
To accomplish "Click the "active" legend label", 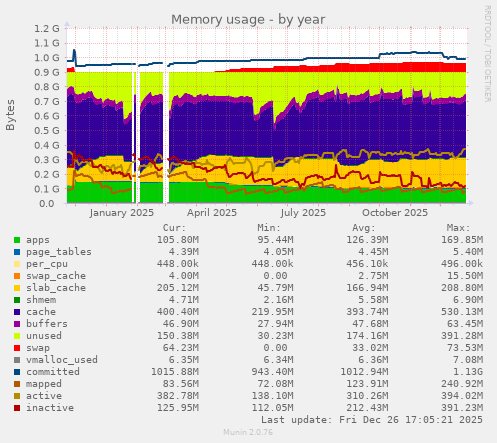I will coord(44,396).
